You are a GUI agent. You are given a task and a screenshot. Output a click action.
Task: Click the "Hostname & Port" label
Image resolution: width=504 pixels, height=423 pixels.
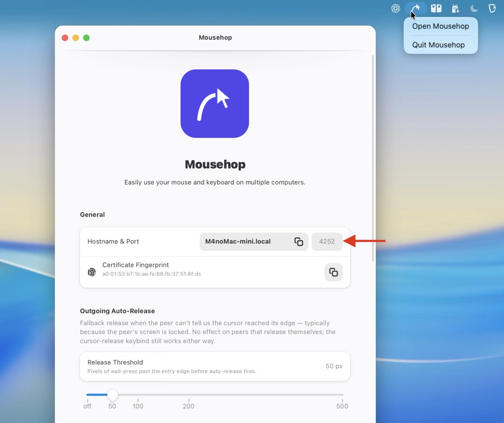point(113,241)
